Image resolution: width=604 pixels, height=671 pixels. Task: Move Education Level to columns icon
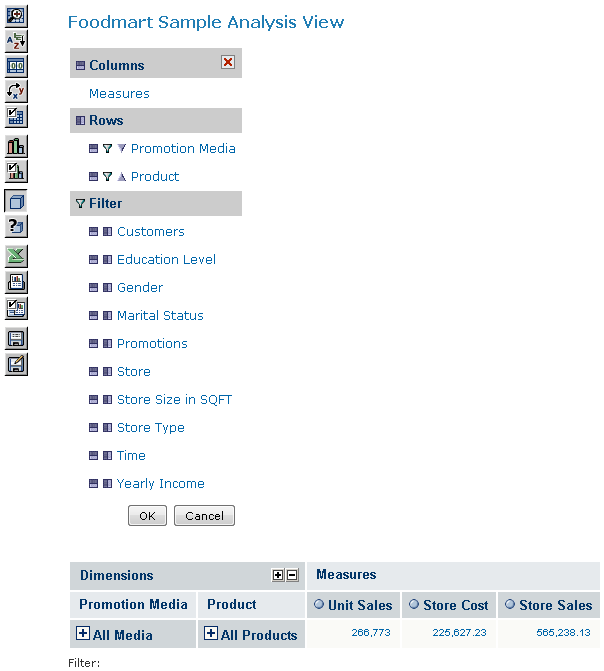click(93, 259)
